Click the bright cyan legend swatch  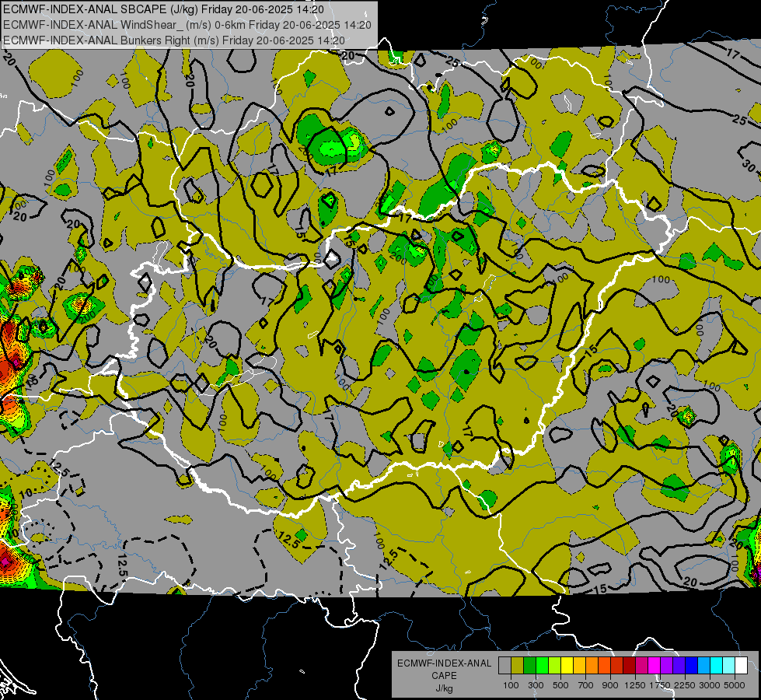click(717, 665)
